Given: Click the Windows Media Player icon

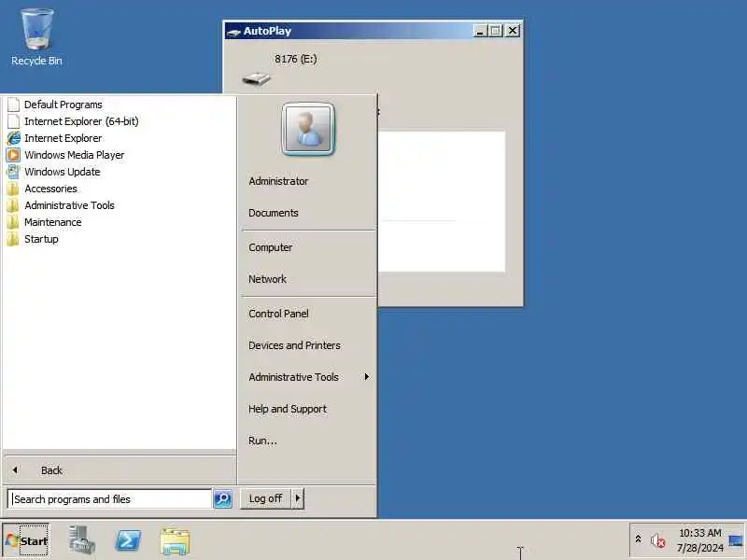Looking at the screenshot, I should [13, 155].
